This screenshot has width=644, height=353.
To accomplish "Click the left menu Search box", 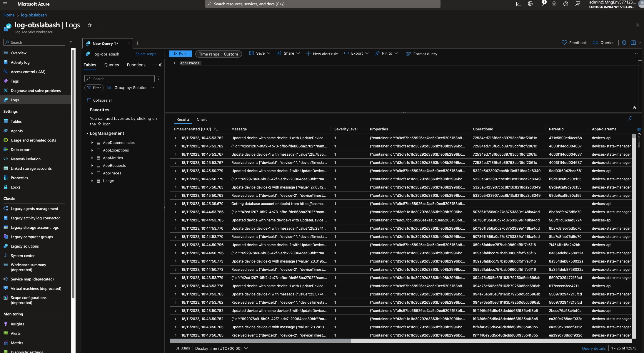I will (34, 42).
